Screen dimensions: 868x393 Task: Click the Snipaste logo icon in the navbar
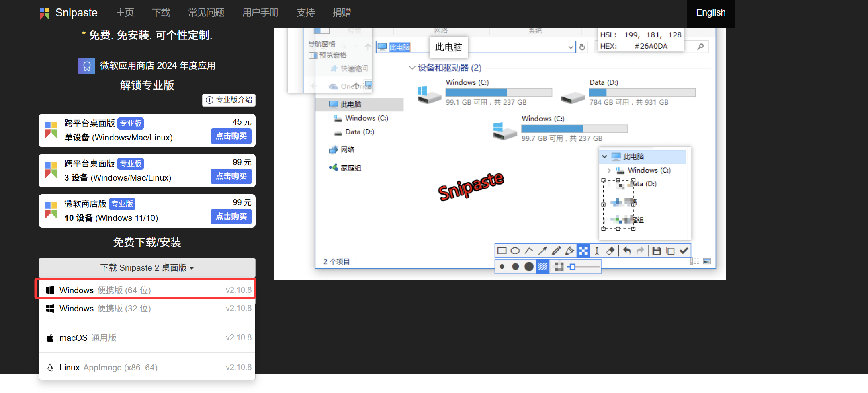[45, 13]
